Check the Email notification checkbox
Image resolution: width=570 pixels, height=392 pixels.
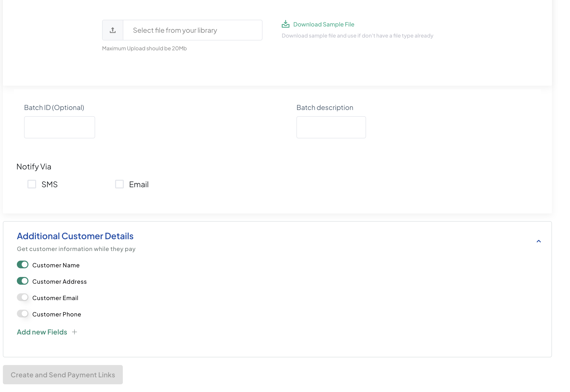click(x=119, y=184)
